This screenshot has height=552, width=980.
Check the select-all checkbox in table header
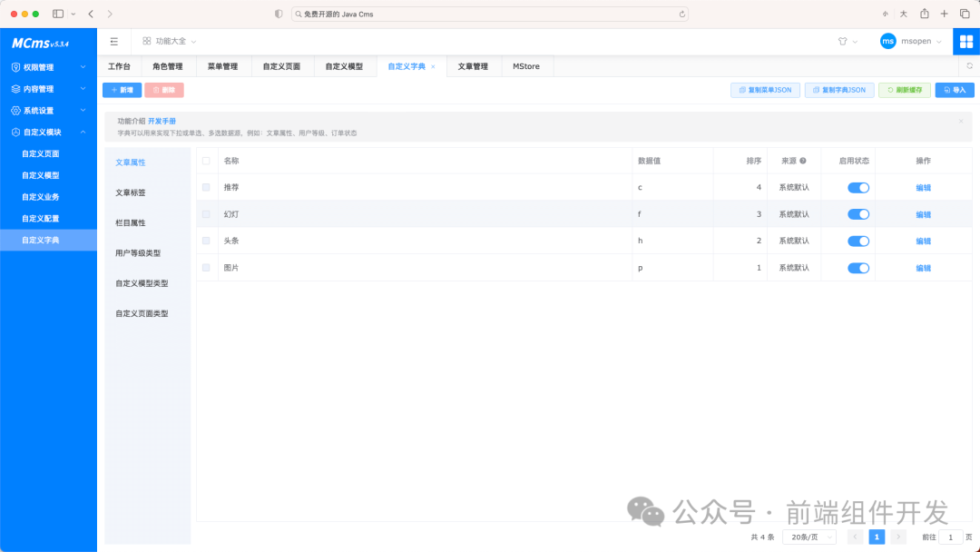click(205, 160)
